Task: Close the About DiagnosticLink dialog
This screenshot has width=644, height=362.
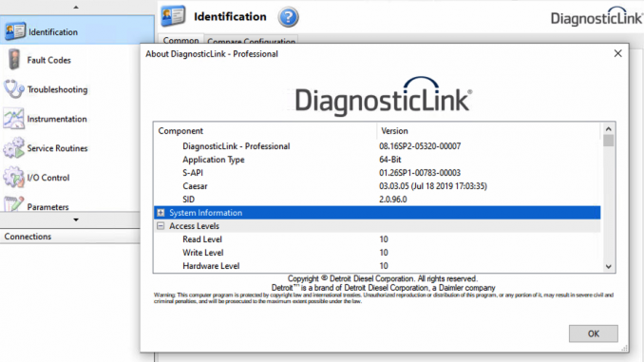Action: (x=617, y=53)
